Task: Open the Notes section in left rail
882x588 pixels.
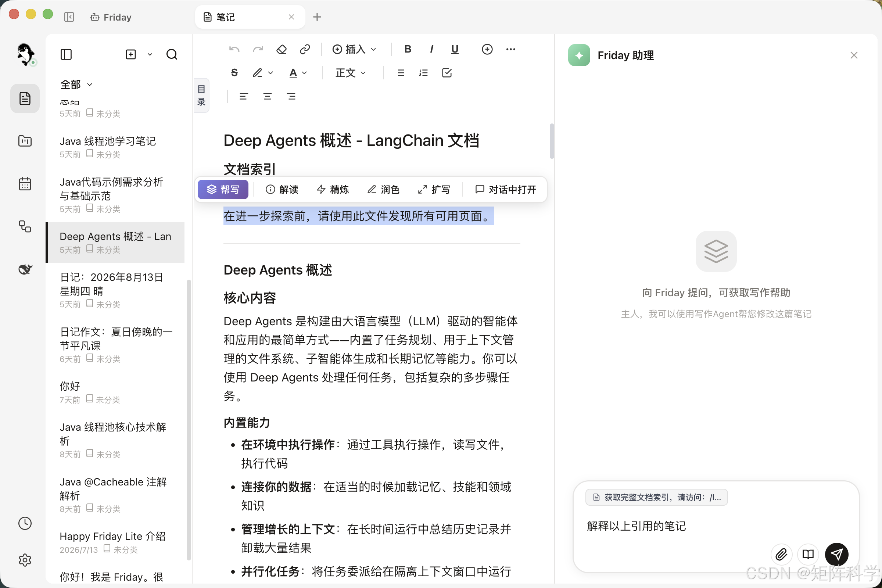Action: pos(25,98)
